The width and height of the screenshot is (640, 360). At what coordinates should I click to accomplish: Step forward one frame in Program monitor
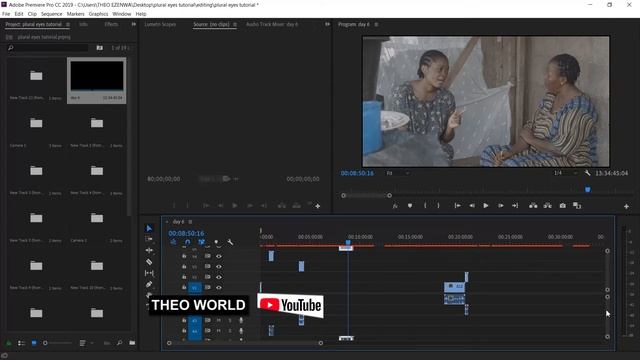click(500, 206)
